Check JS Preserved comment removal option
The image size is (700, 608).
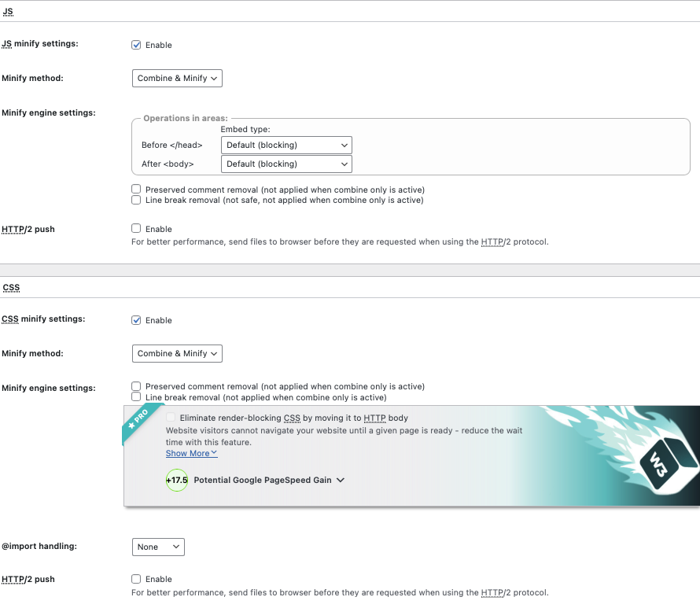pos(136,189)
